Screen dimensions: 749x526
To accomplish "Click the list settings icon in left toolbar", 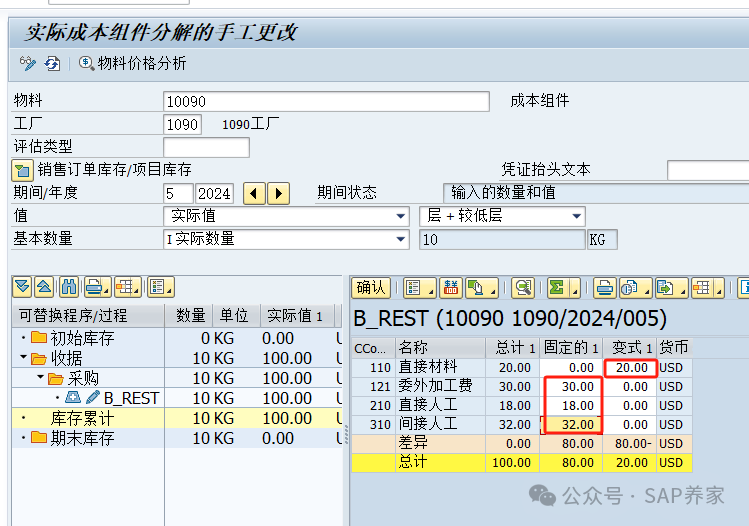I will tap(158, 287).
